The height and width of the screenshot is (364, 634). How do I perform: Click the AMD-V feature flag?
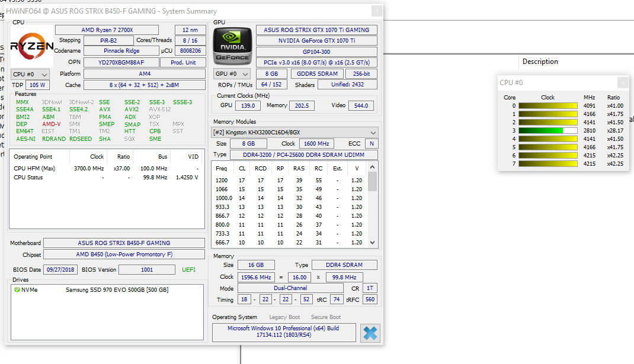[x=51, y=124]
